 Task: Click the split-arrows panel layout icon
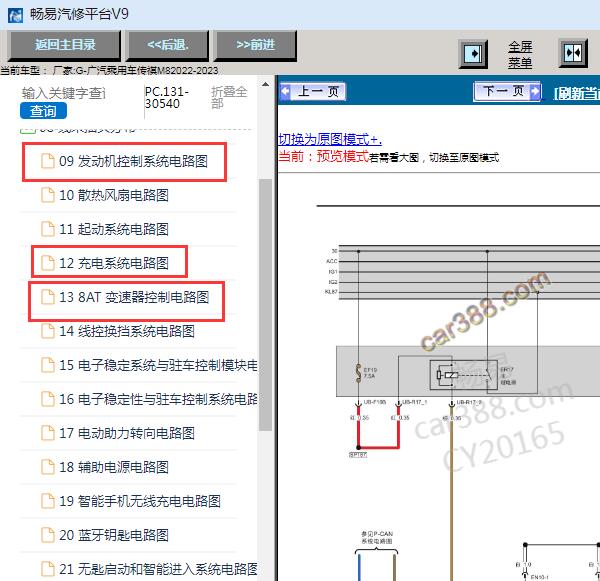[x=573, y=53]
